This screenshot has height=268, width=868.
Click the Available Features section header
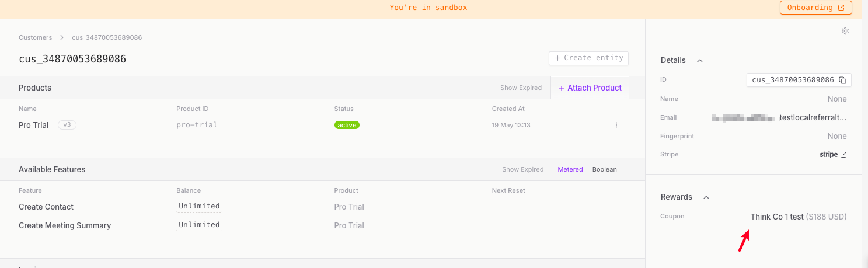pos(52,169)
